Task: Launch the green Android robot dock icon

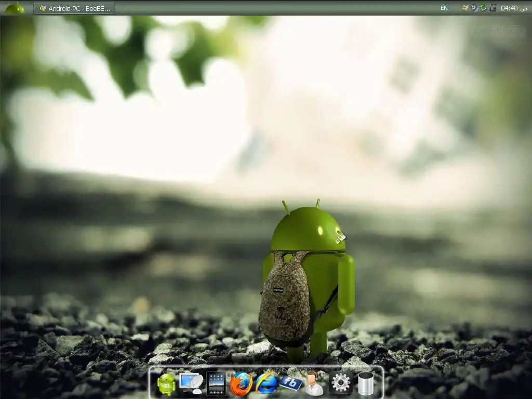Action: [x=166, y=384]
